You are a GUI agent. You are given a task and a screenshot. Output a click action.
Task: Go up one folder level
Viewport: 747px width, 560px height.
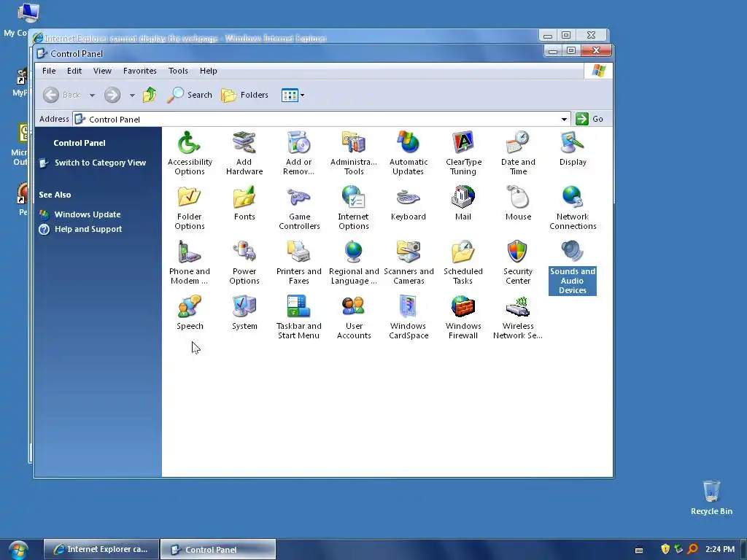(x=150, y=95)
